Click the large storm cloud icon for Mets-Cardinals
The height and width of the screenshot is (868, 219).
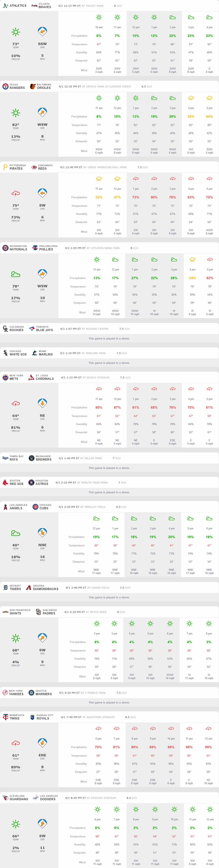pyautogui.click(x=15, y=403)
